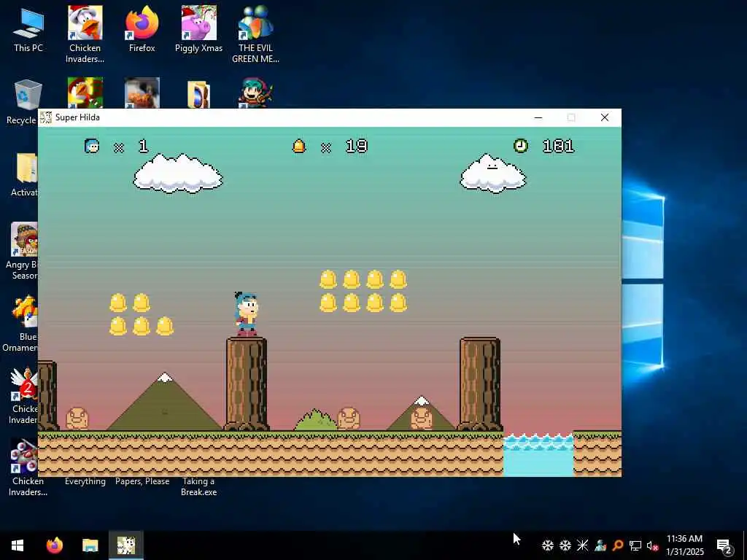Select the Hilda character desktop shortcut icon
747x560 pixels.
coord(255,93)
